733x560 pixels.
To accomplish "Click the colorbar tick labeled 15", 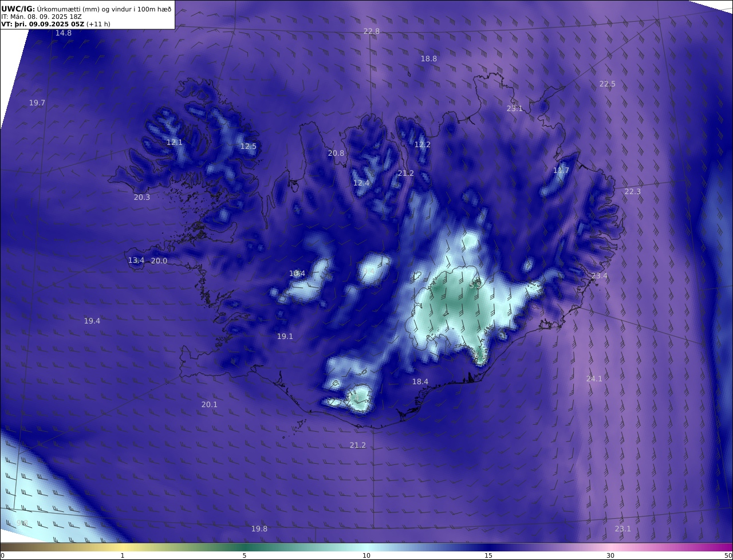I will (x=488, y=555).
